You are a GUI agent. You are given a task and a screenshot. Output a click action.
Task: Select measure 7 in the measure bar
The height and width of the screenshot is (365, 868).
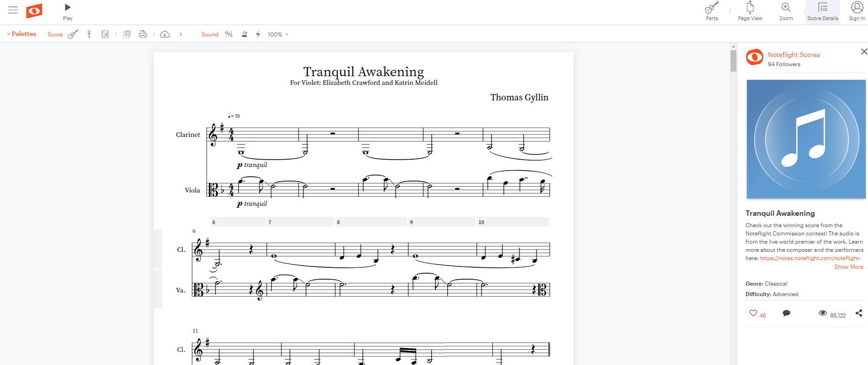click(x=300, y=222)
